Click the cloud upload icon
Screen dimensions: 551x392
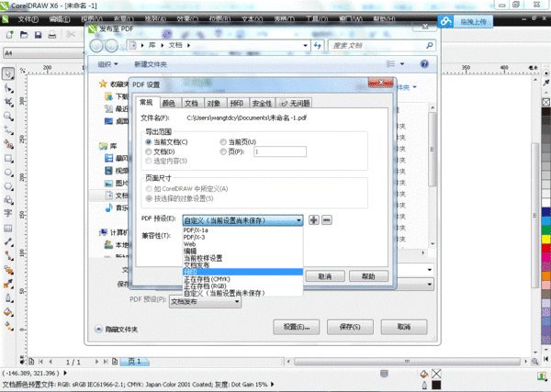tap(445, 21)
